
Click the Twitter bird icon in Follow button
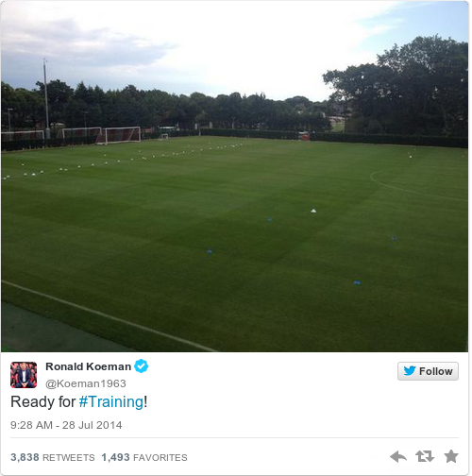pyautogui.click(x=410, y=371)
